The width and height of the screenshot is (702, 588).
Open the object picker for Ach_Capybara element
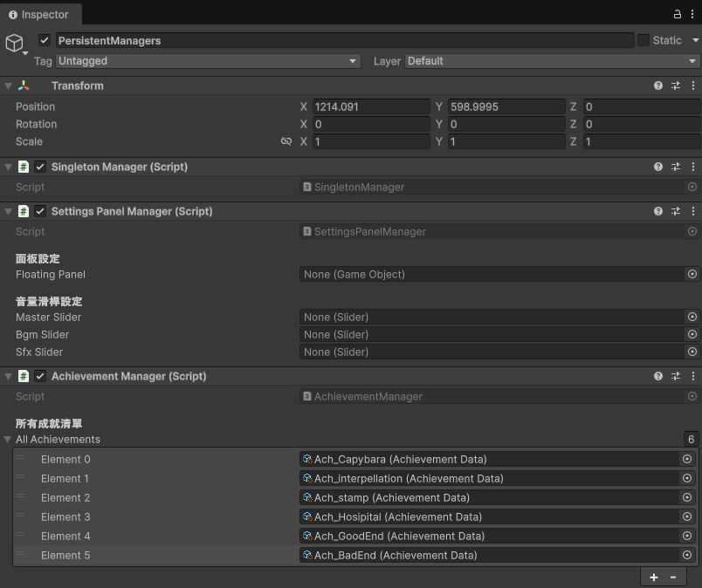[687, 459]
